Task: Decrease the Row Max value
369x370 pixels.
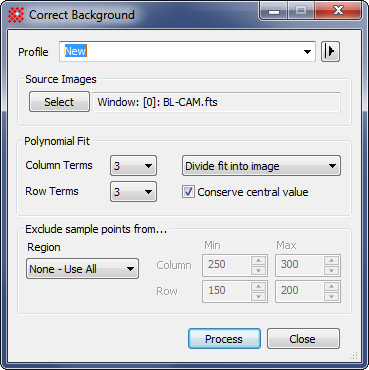Action: (x=332, y=296)
